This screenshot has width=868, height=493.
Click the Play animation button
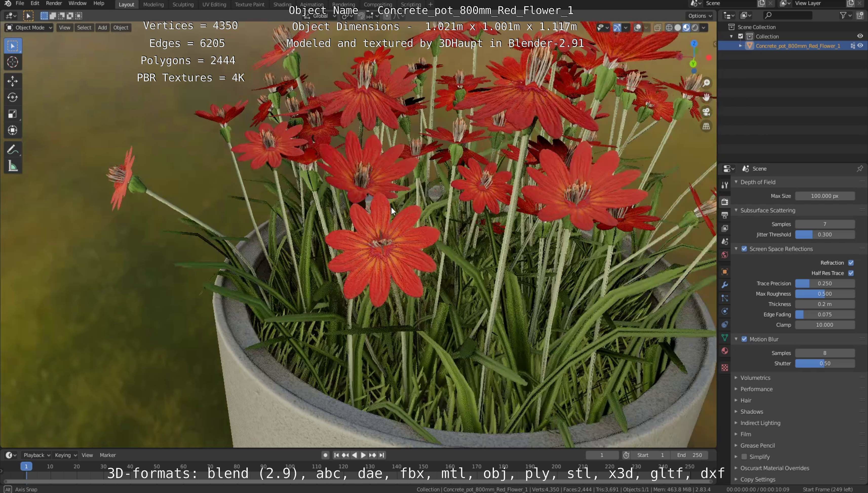coord(363,456)
